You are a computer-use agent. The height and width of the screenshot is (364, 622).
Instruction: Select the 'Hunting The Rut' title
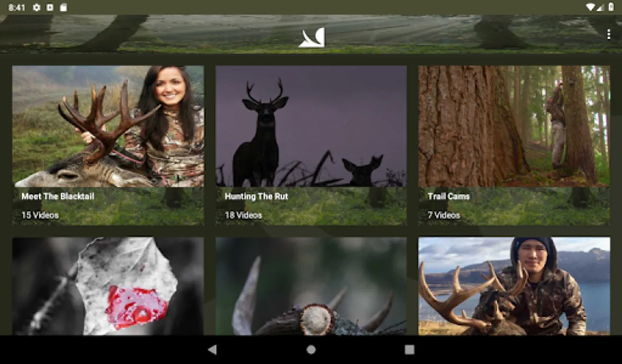coord(256,196)
